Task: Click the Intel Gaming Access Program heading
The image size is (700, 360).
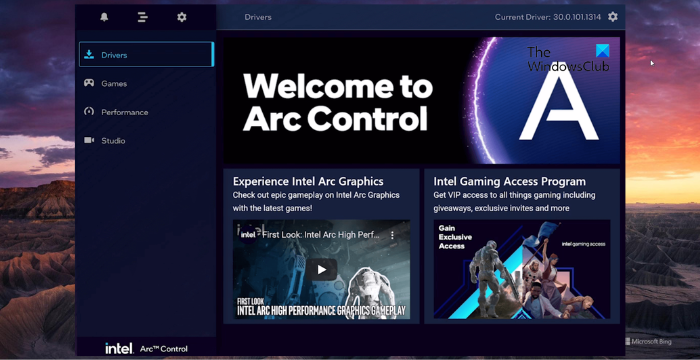Action: (x=509, y=181)
